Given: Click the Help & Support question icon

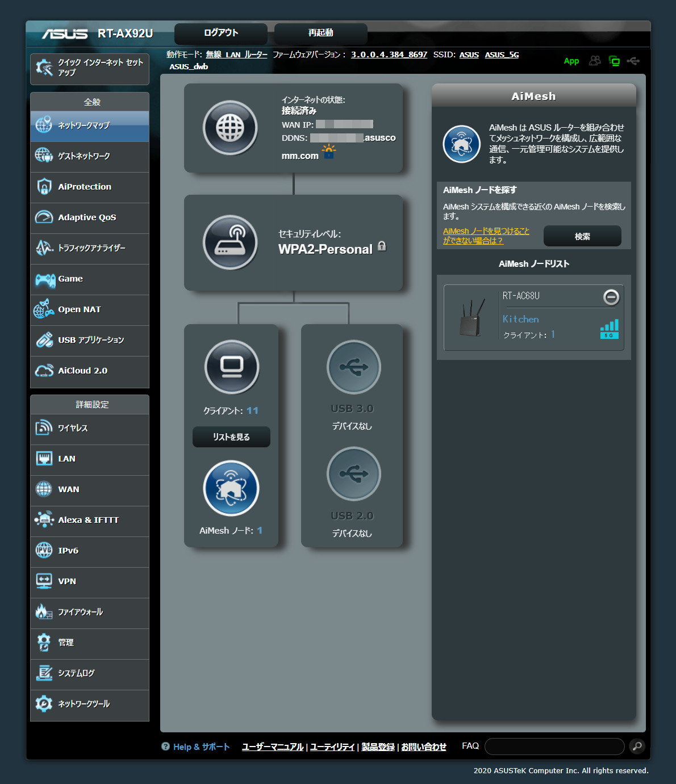Looking at the screenshot, I should (x=165, y=747).
